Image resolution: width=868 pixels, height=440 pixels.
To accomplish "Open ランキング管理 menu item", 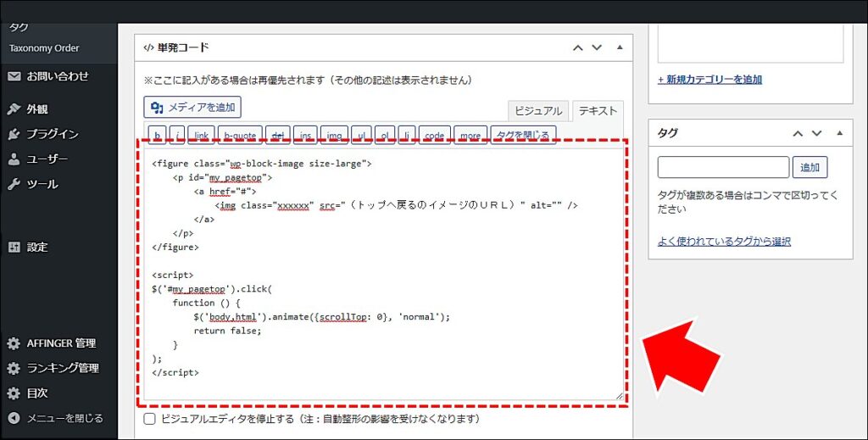I will pos(63,368).
